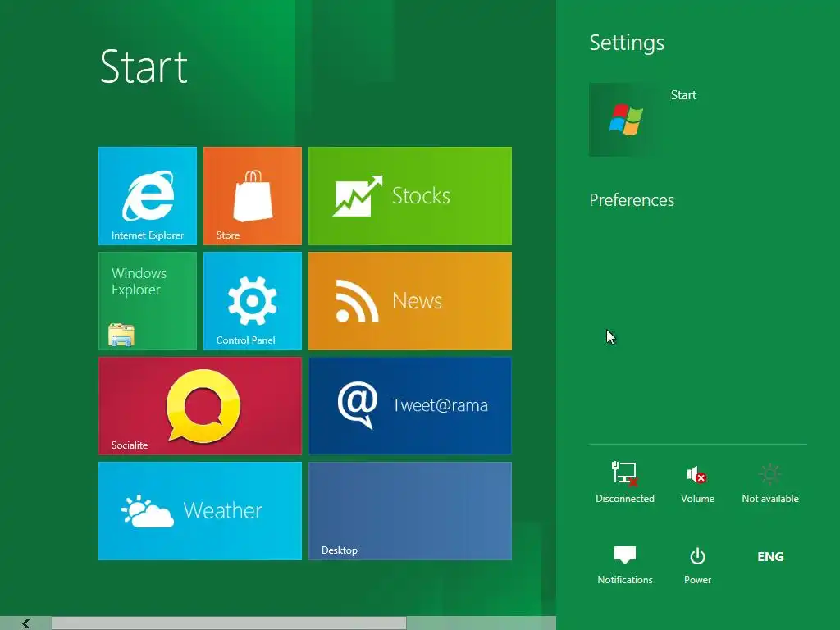
Task: Adjust the muted Volume icon
Action: 697,482
